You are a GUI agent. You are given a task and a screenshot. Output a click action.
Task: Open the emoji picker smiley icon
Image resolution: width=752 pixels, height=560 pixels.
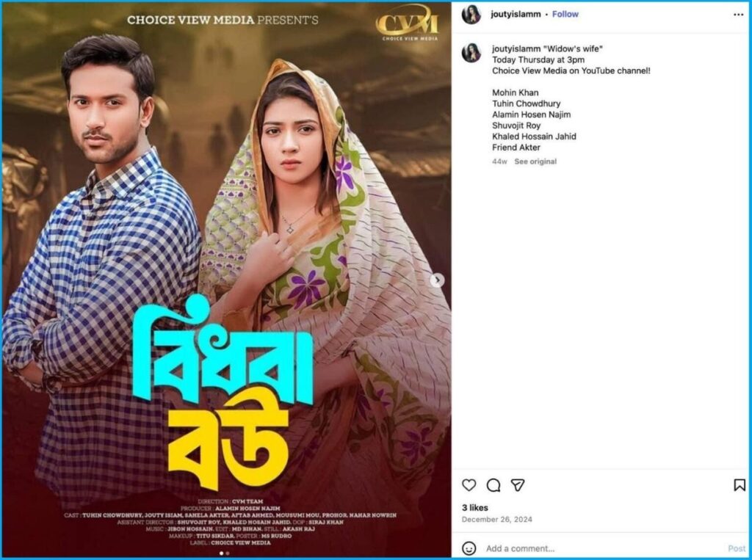coord(469,548)
